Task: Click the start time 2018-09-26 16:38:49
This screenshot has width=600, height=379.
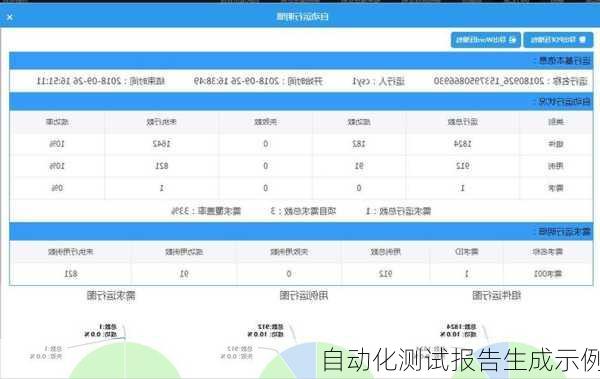Action: 237,81
